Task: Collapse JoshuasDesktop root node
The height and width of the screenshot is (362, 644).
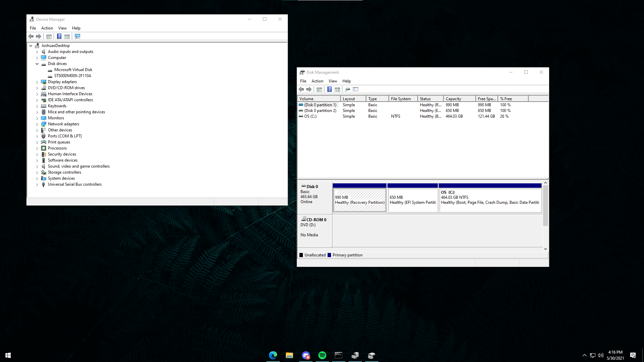Action: [31, 46]
